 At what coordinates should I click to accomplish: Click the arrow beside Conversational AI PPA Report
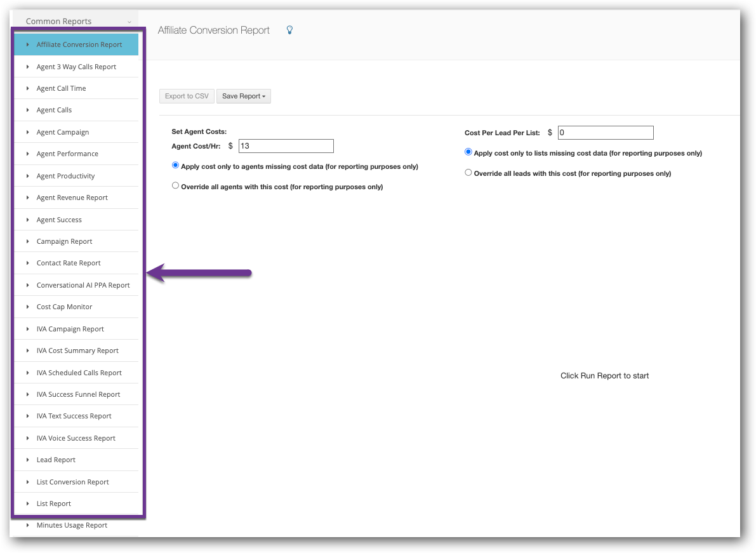pyautogui.click(x=27, y=286)
